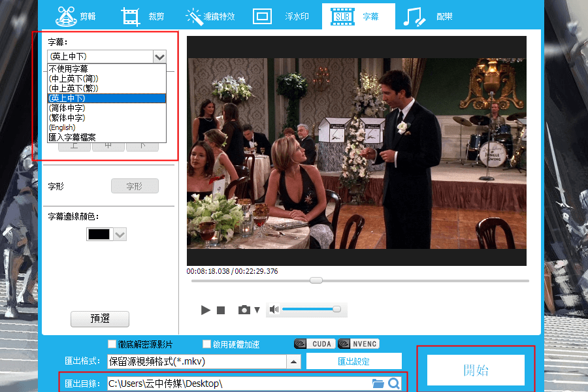Select highlighted 英上中下 list entry

point(106,98)
